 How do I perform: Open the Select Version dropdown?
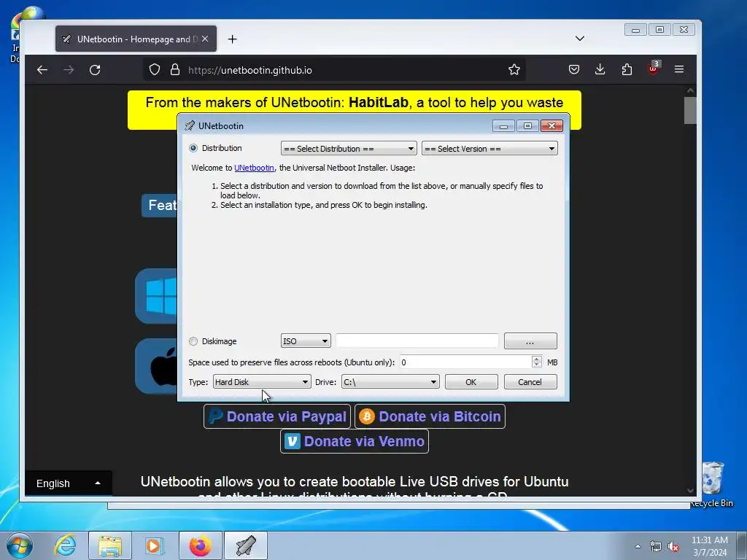click(x=489, y=149)
